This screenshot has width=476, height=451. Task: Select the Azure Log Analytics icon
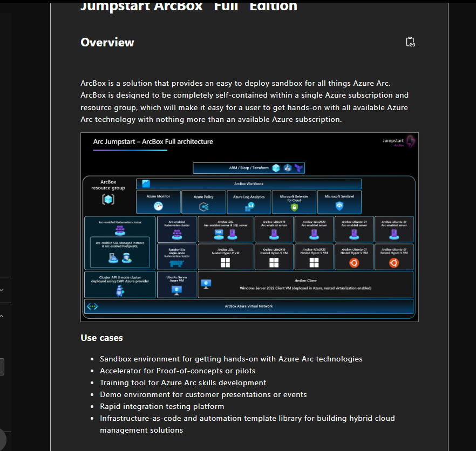pos(249,207)
